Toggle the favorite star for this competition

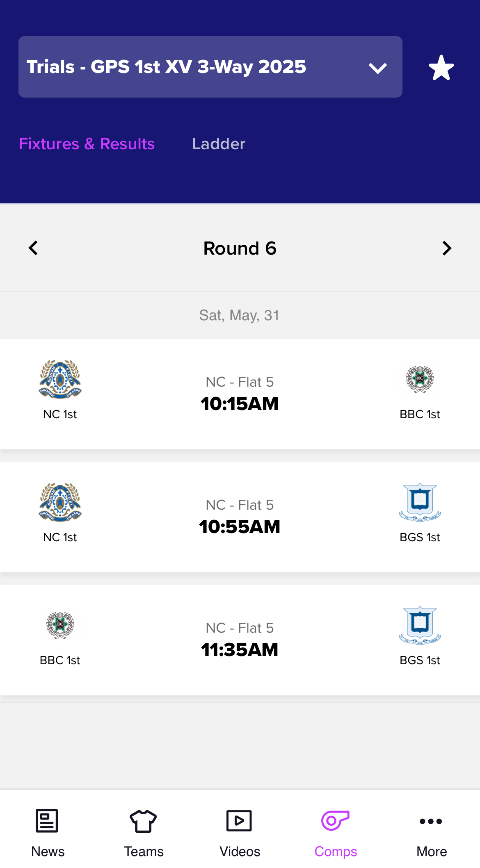(x=441, y=68)
